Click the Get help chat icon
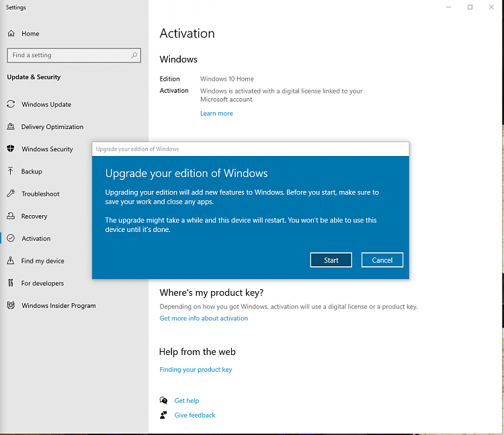Viewport: 504px width, 435px height. 163,400
